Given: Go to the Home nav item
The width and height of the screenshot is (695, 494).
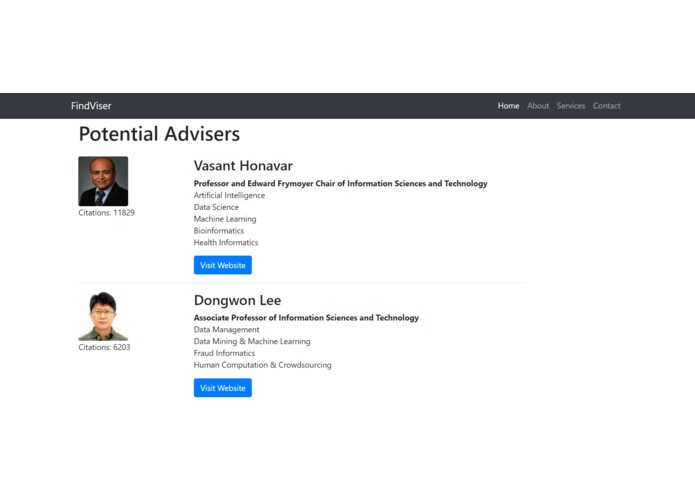Looking at the screenshot, I should click(508, 106).
